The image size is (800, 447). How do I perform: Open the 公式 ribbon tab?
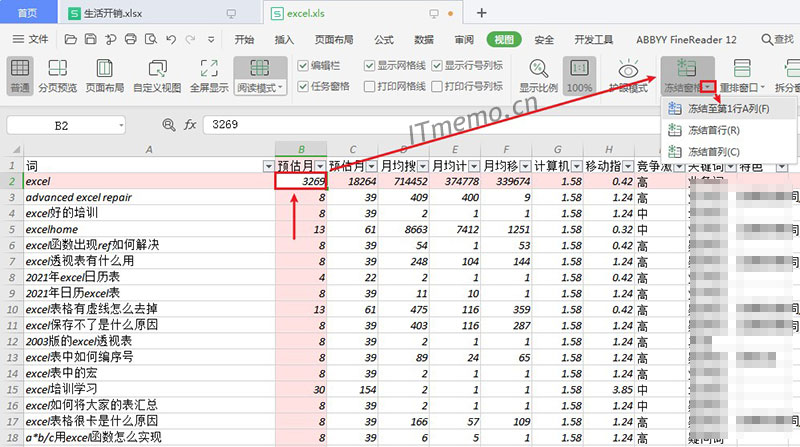[x=384, y=39]
